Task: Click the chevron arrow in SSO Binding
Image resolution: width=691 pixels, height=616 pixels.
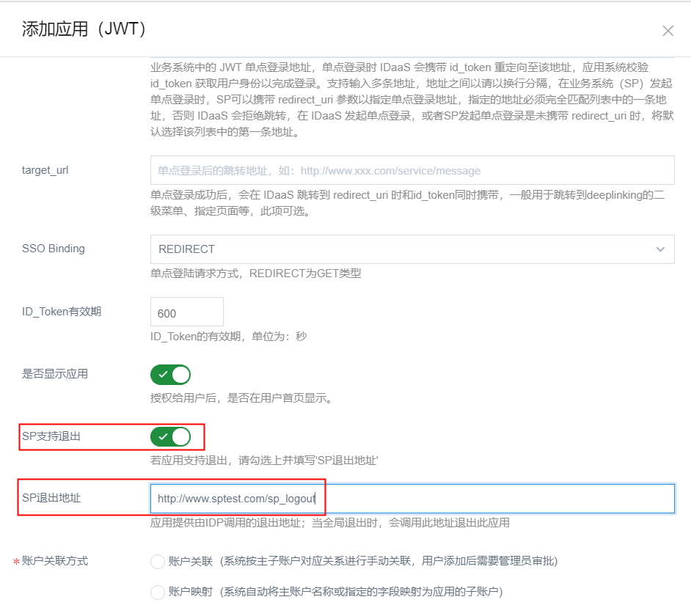Action: click(660, 249)
